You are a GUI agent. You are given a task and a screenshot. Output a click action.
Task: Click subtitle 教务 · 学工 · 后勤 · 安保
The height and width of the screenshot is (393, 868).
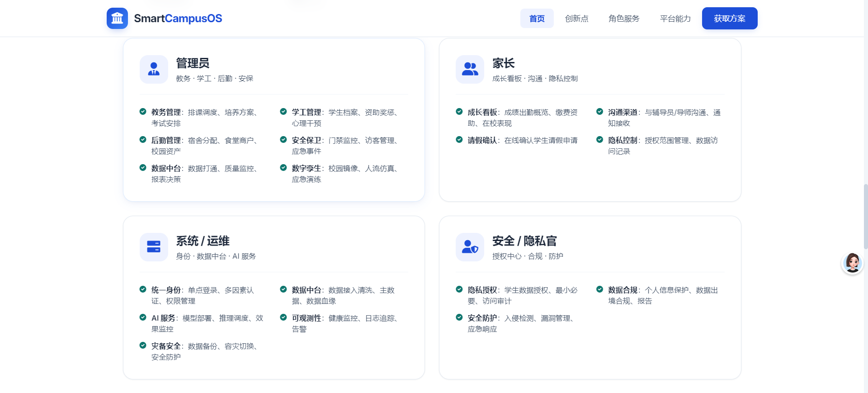tap(215, 79)
